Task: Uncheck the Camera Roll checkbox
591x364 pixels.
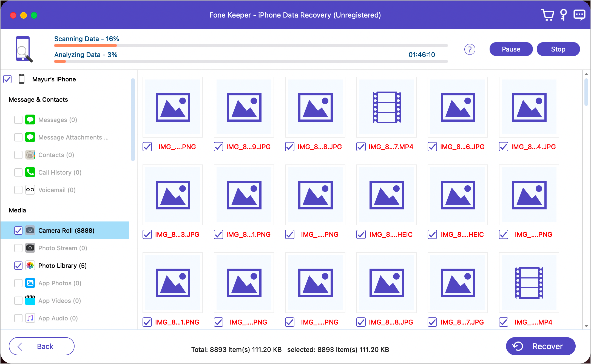Action: coord(18,231)
